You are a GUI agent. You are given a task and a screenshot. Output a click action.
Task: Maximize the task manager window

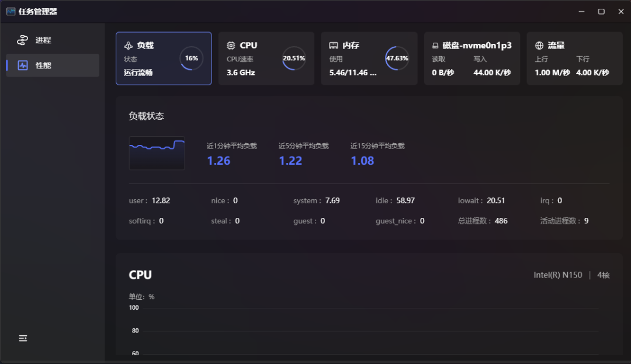(x=601, y=12)
